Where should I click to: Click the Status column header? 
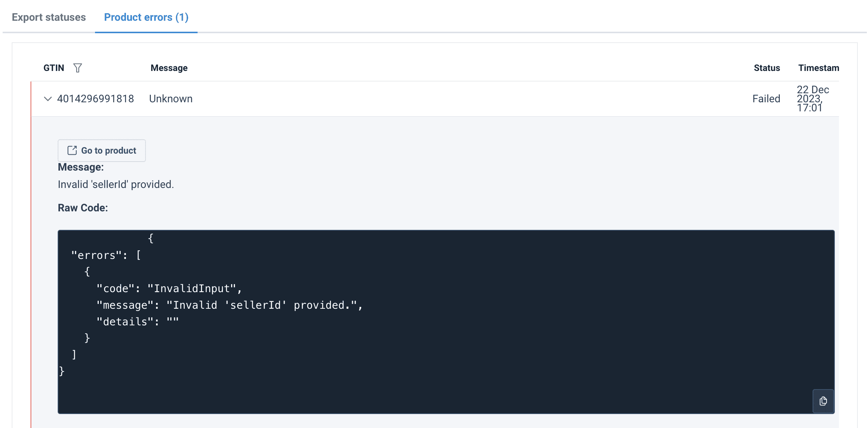pos(767,68)
